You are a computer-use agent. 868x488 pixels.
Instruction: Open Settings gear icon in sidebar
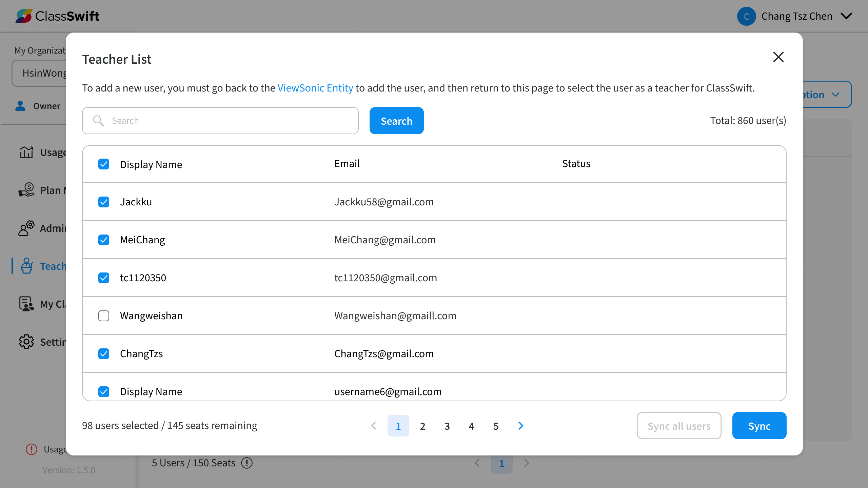26,342
